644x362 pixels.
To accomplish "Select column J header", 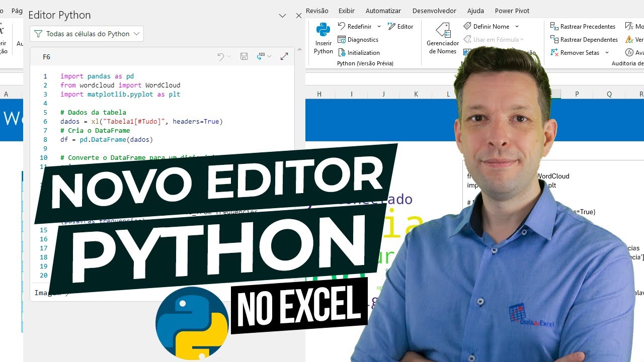I will (x=384, y=94).
